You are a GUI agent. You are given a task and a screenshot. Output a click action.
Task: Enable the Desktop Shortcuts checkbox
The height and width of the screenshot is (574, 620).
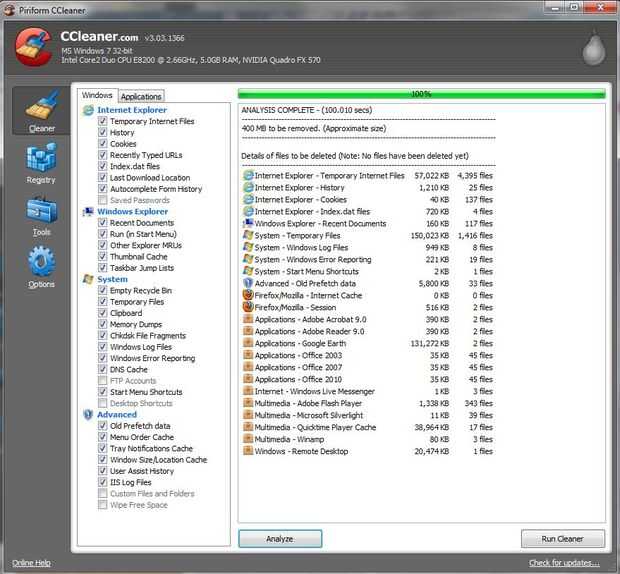click(103, 403)
